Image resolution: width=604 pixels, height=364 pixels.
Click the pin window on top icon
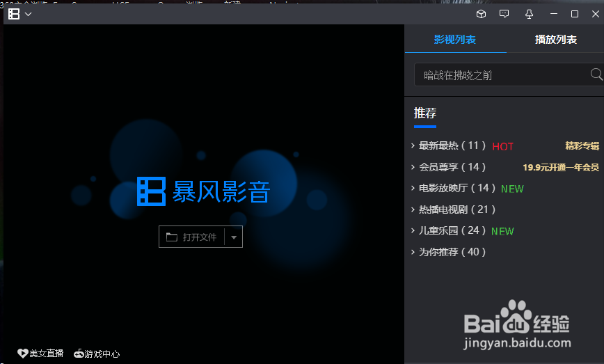pos(530,14)
